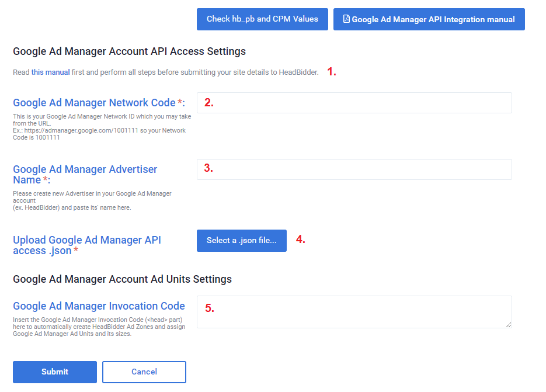Click the 'Account Ad Units Settings' heading
Screen dimensions: 546x392
(122, 279)
